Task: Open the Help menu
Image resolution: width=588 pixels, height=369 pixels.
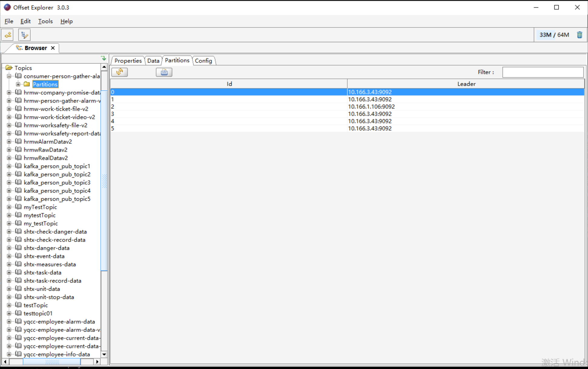Action: coord(66,21)
